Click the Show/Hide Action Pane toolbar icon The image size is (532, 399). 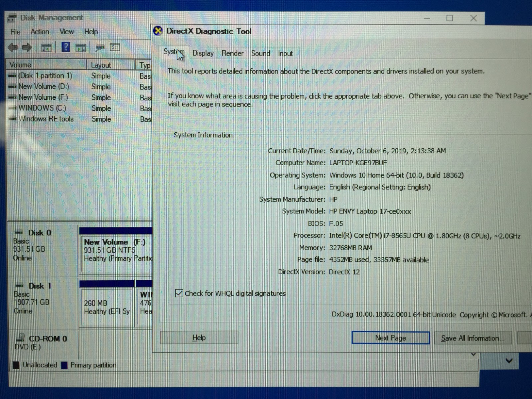click(80, 48)
